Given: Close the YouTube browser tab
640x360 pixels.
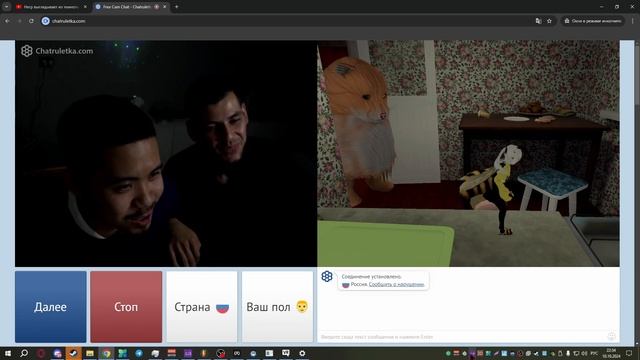Looking at the screenshot, I should (85, 7).
